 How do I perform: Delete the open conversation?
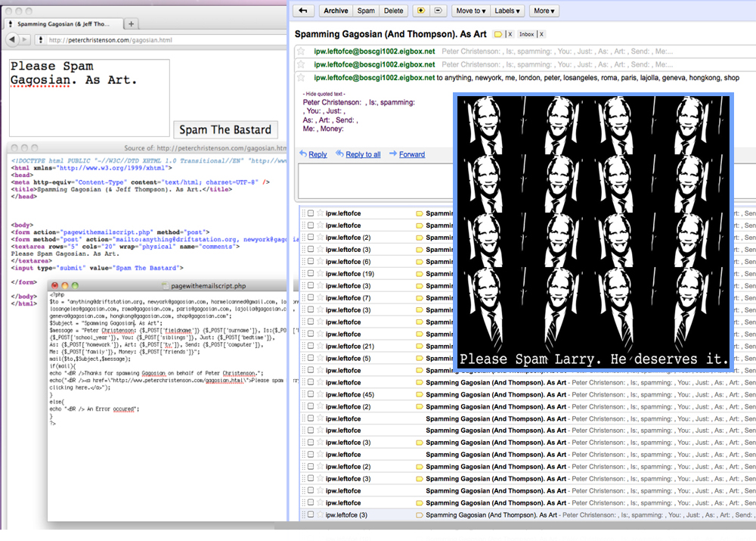[393, 11]
